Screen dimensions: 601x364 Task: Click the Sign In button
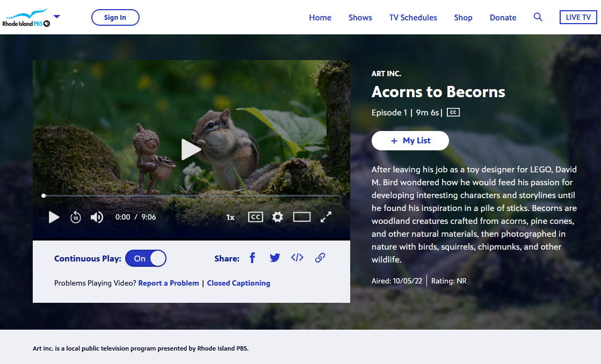[x=115, y=18]
